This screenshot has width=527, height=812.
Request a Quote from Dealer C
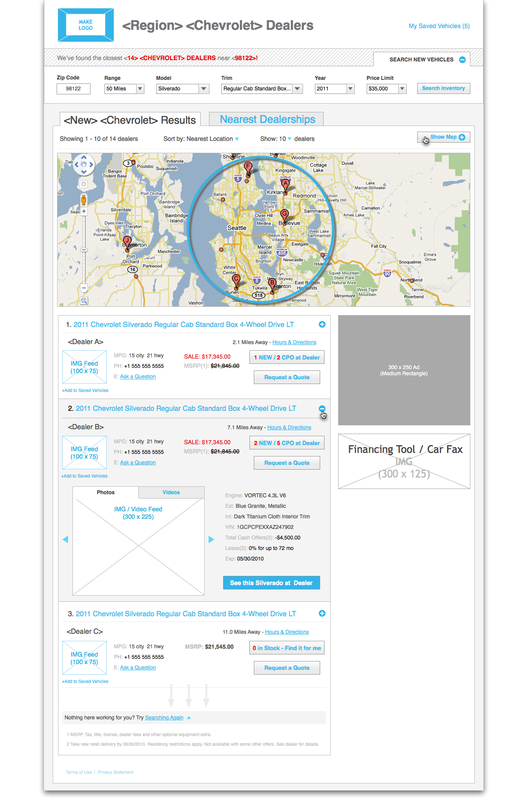click(x=287, y=668)
